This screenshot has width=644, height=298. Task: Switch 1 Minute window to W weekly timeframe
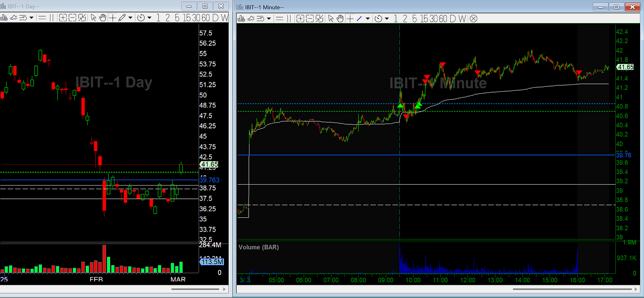(x=462, y=18)
